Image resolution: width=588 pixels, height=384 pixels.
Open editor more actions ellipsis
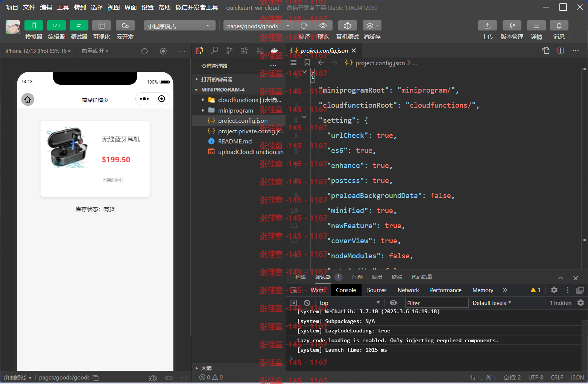[x=576, y=50]
